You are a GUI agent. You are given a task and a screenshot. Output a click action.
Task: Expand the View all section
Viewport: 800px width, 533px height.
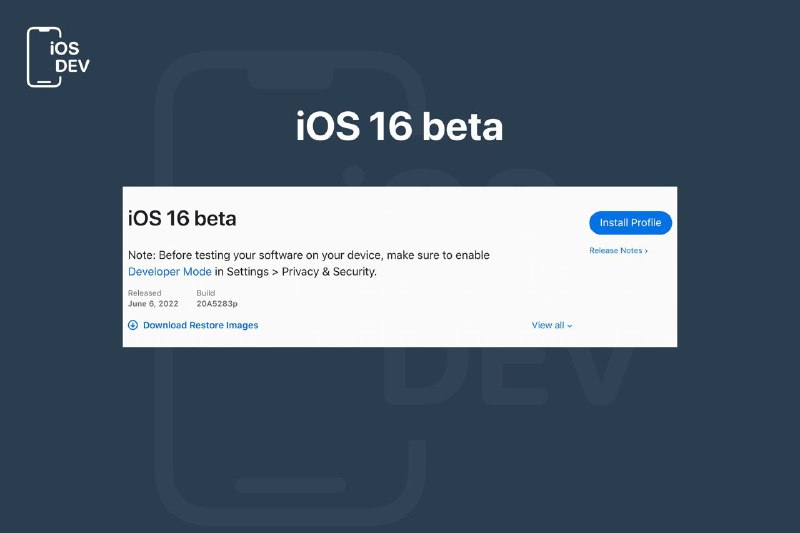(552, 325)
